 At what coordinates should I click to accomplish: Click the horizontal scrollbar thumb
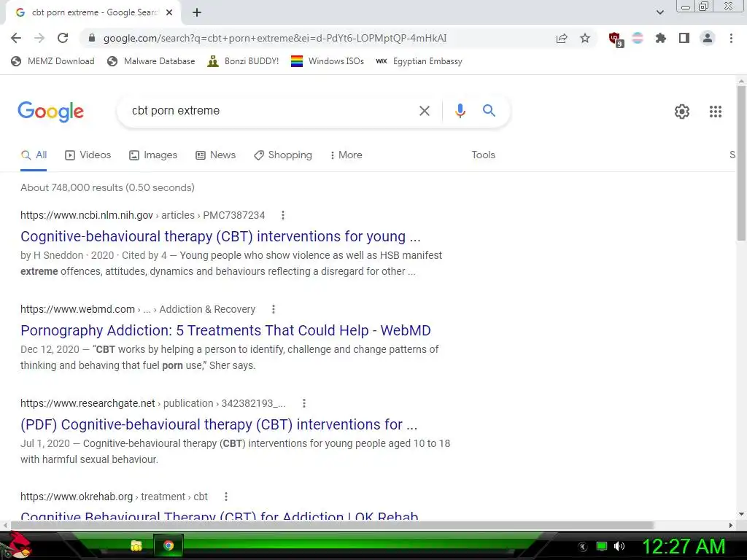pyautogui.click(x=332, y=525)
